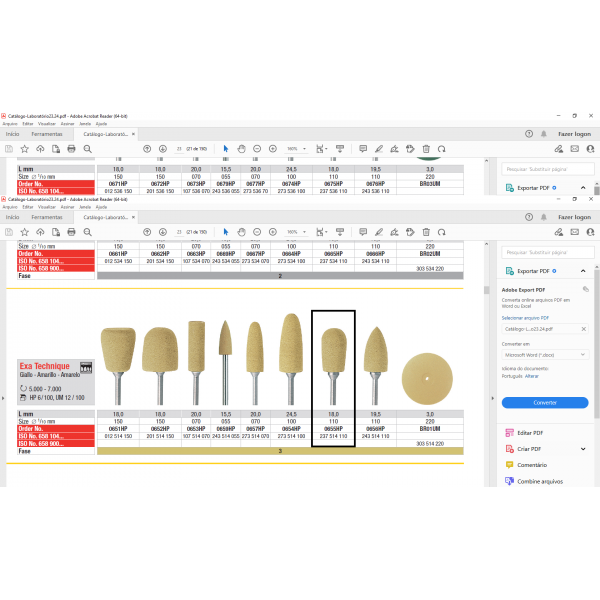Viewport: 600px width, 600px height.
Task: Click zoom out minus icon in lower window
Action: (x=257, y=232)
